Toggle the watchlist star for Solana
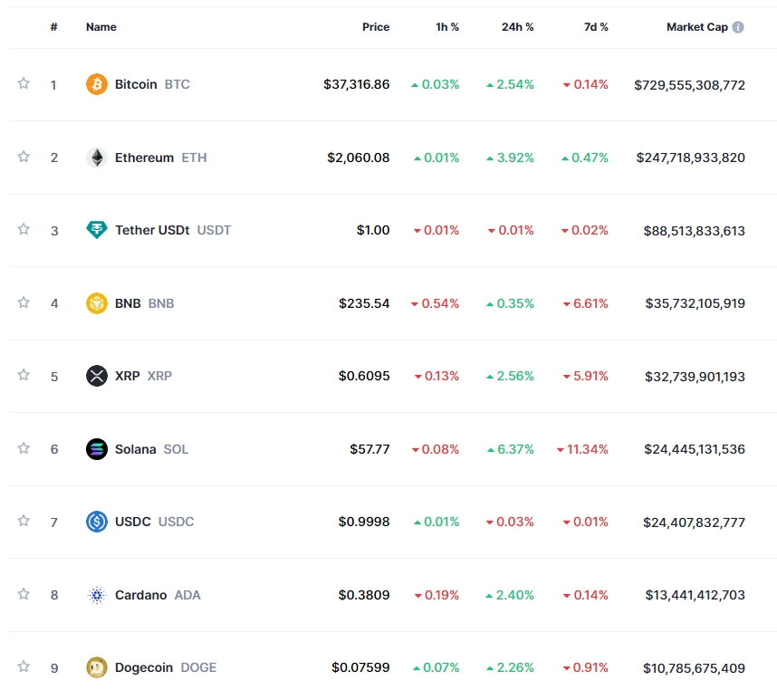 [x=24, y=448]
